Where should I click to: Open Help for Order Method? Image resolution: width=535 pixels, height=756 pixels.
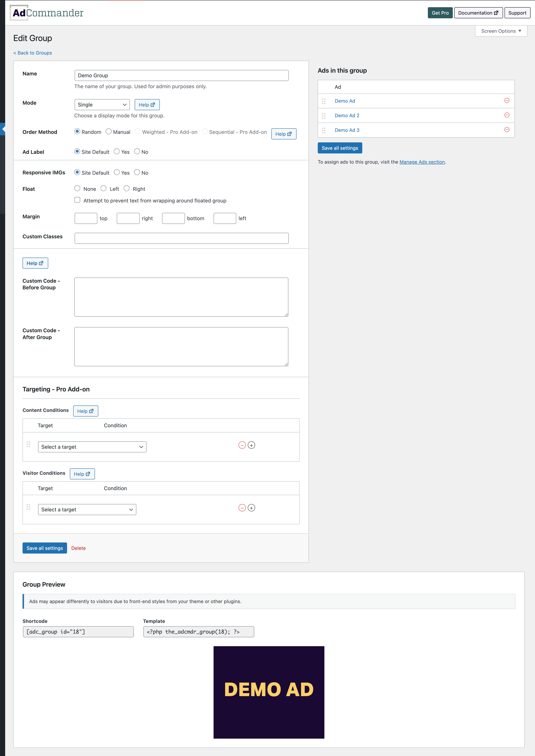coord(284,134)
